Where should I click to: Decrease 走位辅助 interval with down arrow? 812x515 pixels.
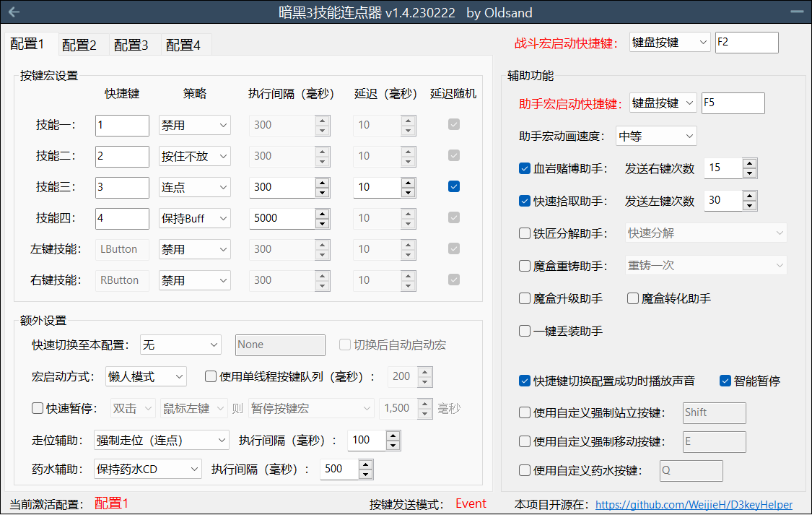[x=393, y=446]
